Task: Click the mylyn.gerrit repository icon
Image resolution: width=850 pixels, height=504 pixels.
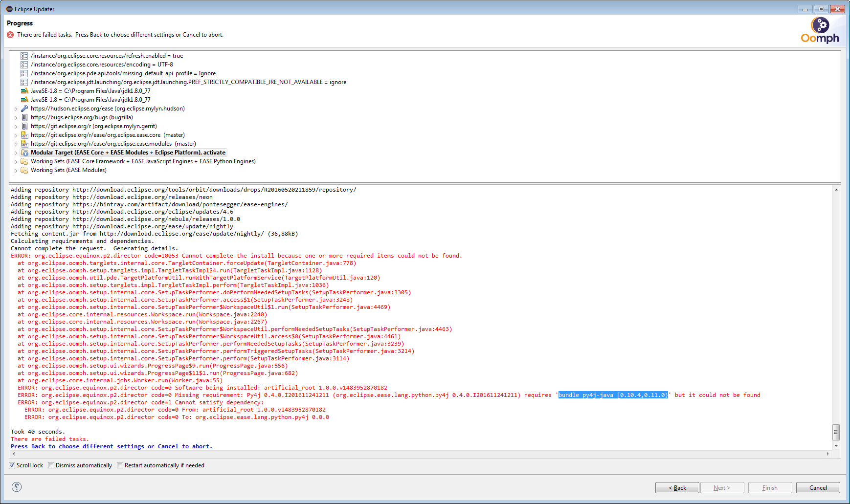Action: coord(24,126)
